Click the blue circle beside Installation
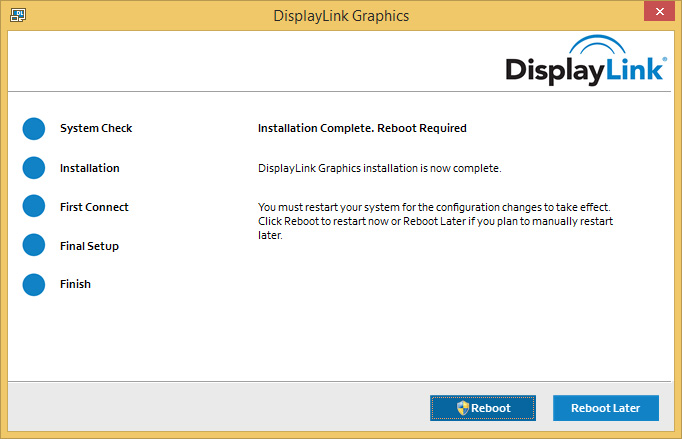Viewport: 682px width, 439px height. click(x=34, y=168)
